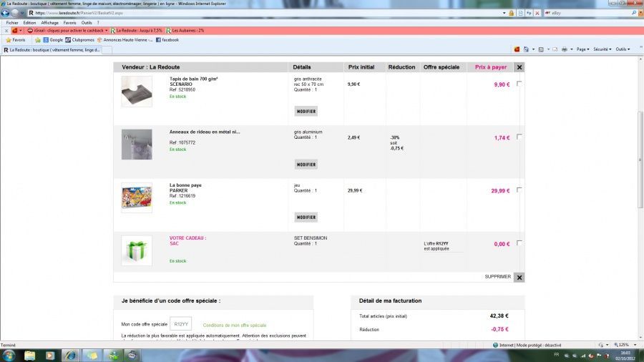
Task: Click the code offre spéciale input field
Action: click(x=181, y=324)
